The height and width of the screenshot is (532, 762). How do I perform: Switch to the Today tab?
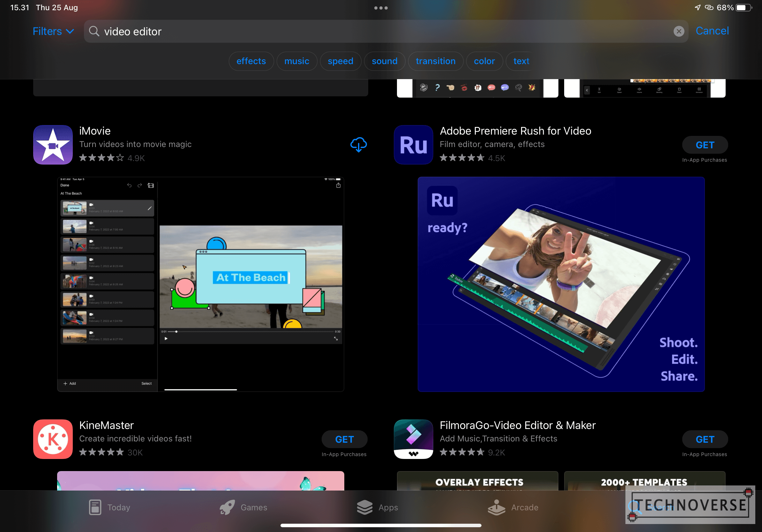point(109,507)
